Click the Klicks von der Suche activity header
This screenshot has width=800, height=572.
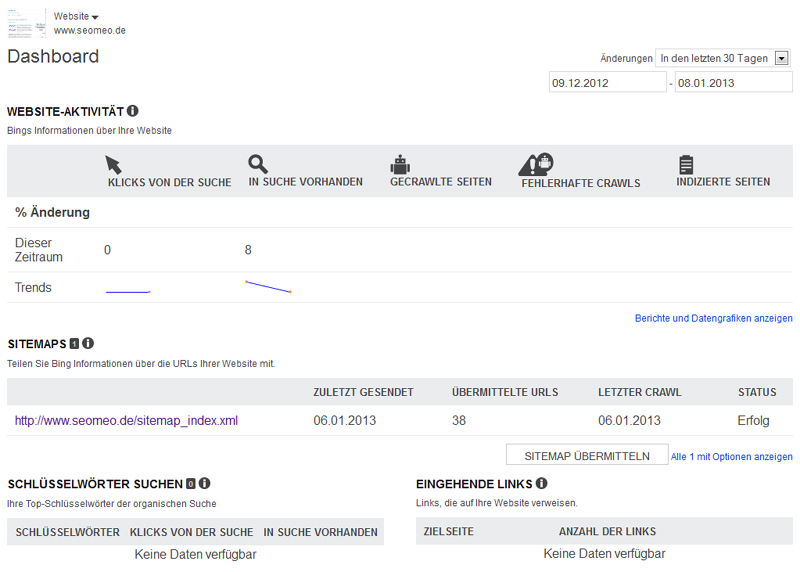click(x=169, y=183)
